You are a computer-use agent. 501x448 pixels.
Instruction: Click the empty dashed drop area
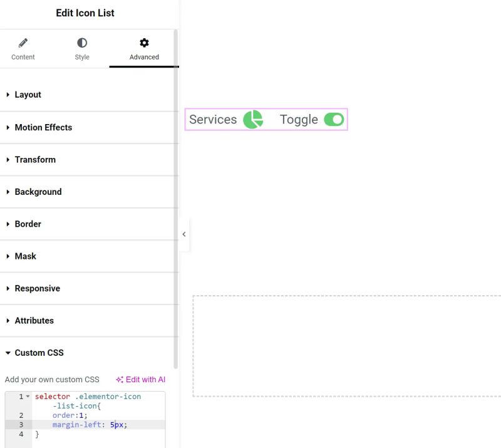[347, 346]
